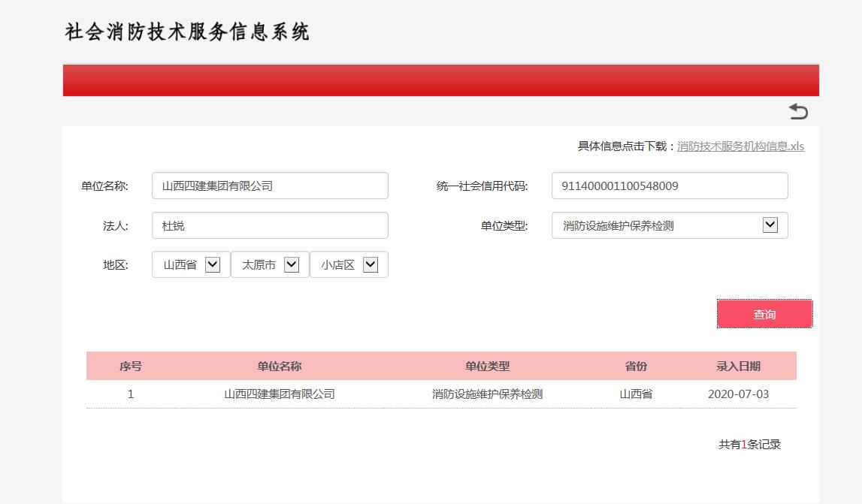Click the 序号 column header
This screenshot has width=862, height=504.
click(131, 366)
